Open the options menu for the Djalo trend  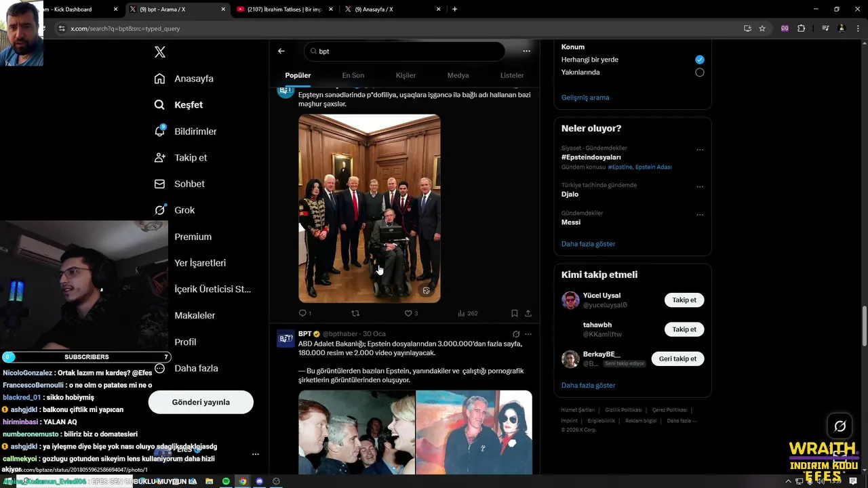700,187
